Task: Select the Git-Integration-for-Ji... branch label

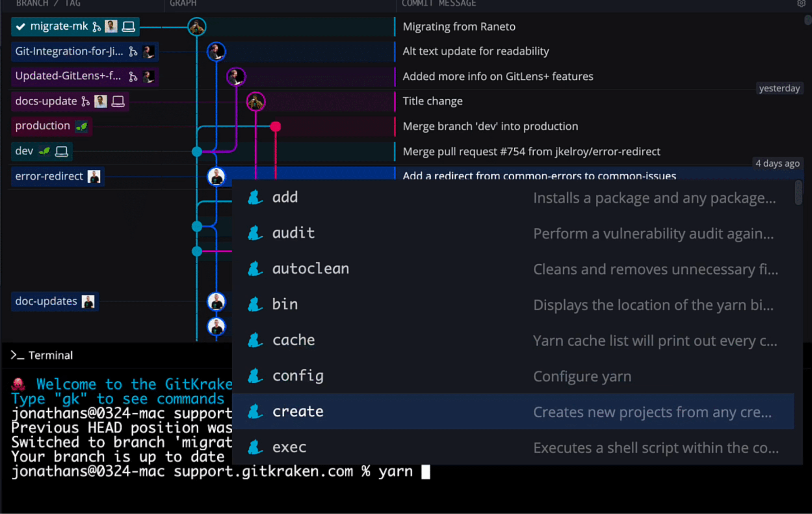Action: click(x=85, y=52)
